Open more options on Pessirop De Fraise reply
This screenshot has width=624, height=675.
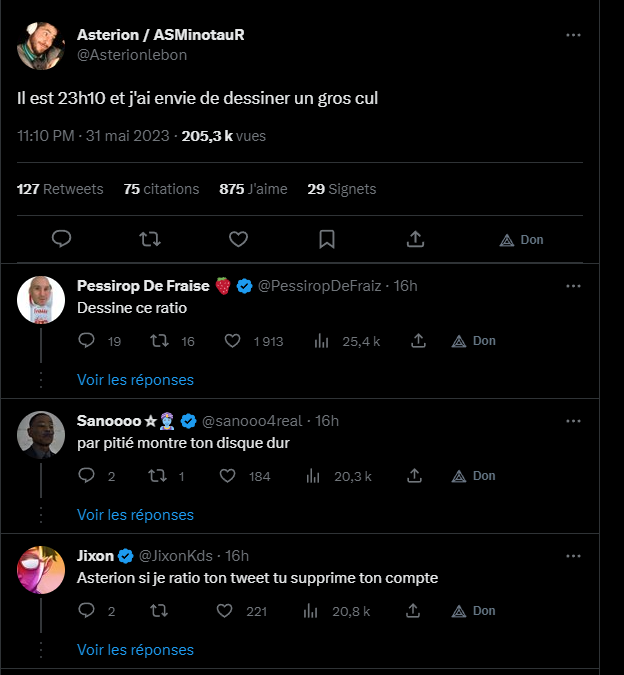click(x=573, y=286)
